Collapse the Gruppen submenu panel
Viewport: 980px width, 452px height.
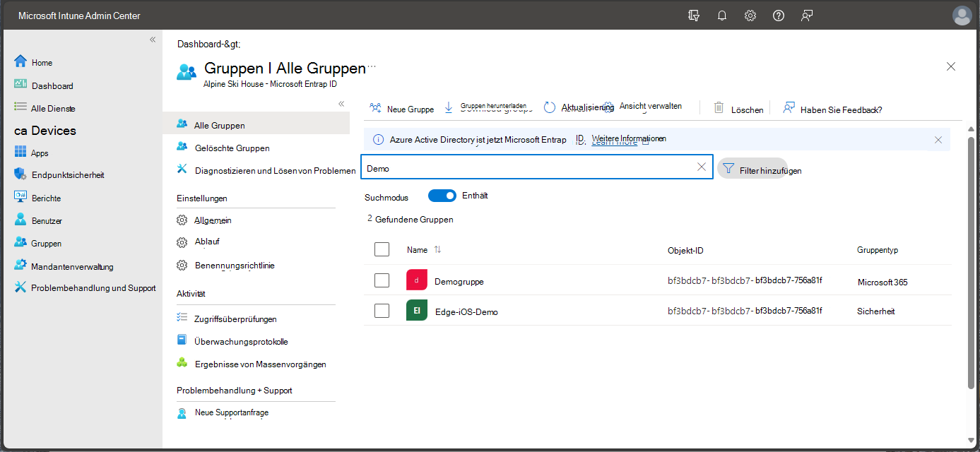341,104
